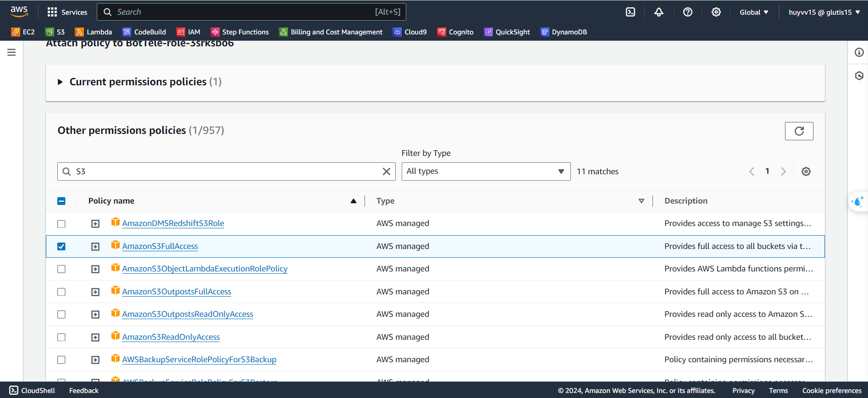Uncheck AmazonS3FullAccess policy
This screenshot has height=398, width=868.
click(x=61, y=246)
